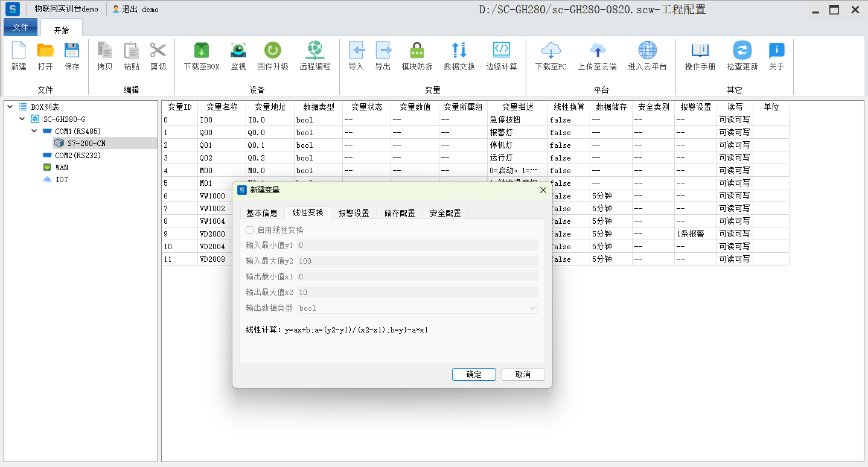The height and width of the screenshot is (467, 868).
Task: Click the 输入最大值y2 input field
Action: (417, 261)
